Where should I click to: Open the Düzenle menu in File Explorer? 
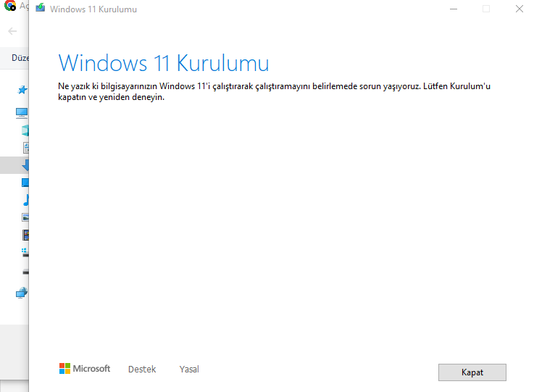tap(20, 58)
